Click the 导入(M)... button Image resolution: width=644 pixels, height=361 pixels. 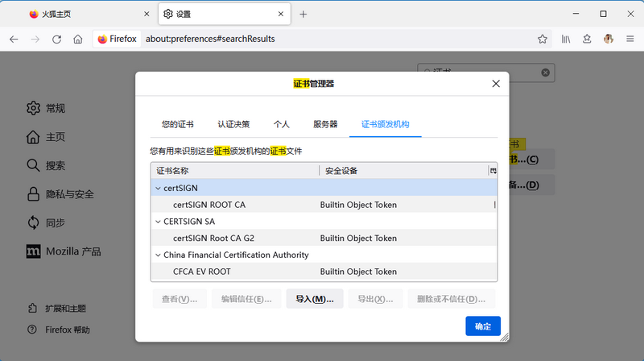pyautogui.click(x=314, y=299)
